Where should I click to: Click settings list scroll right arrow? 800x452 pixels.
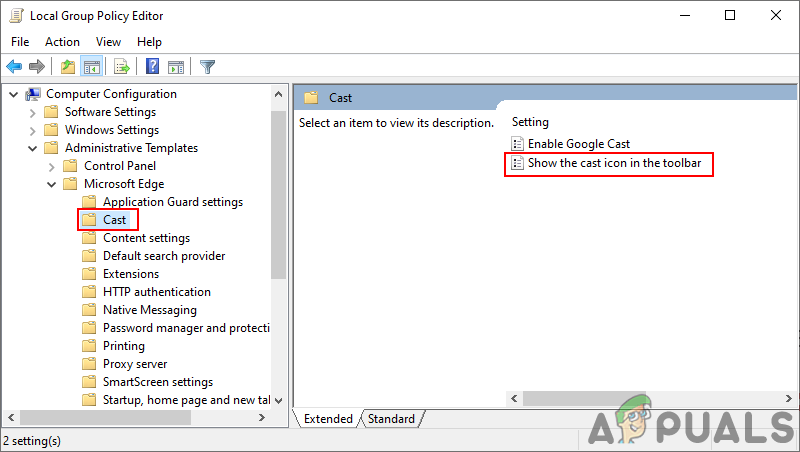(789, 398)
